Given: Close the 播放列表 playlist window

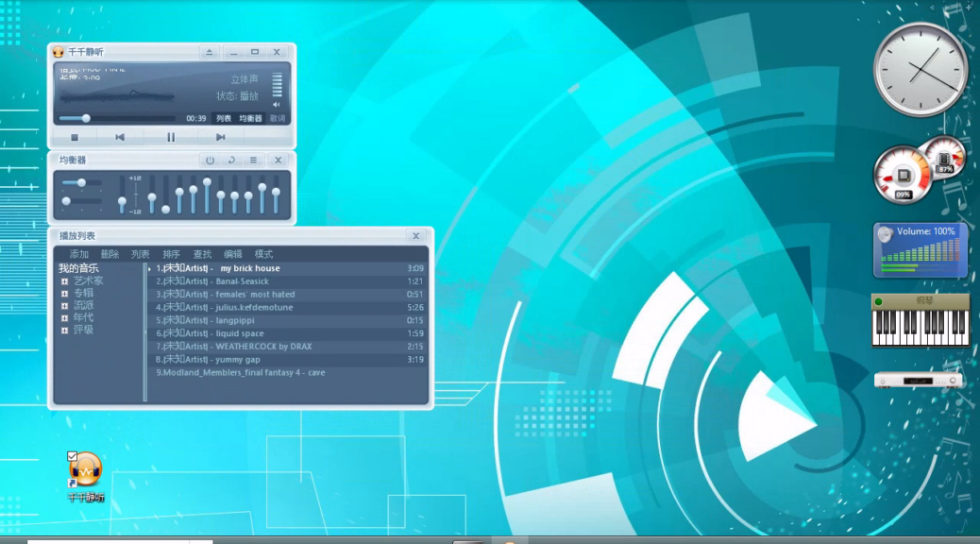Looking at the screenshot, I should tap(415, 236).
